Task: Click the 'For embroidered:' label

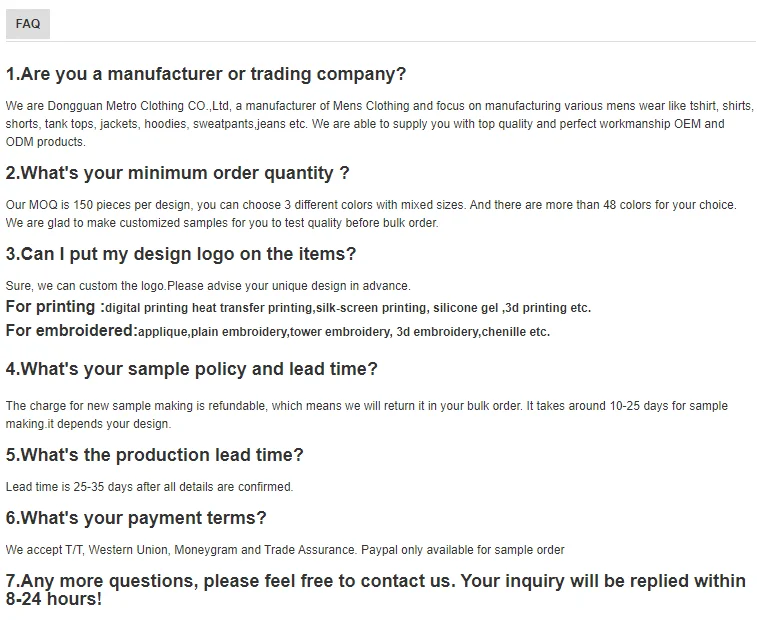Action: pos(70,331)
